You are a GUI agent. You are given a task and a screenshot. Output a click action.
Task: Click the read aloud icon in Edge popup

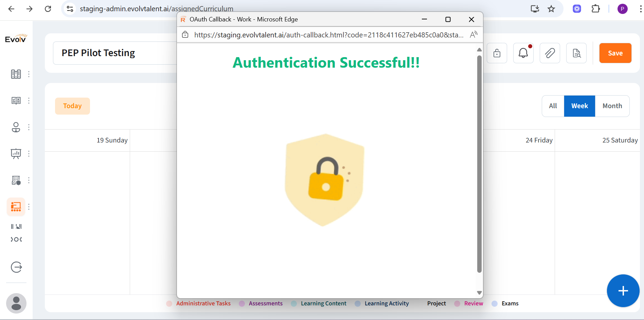tap(474, 35)
